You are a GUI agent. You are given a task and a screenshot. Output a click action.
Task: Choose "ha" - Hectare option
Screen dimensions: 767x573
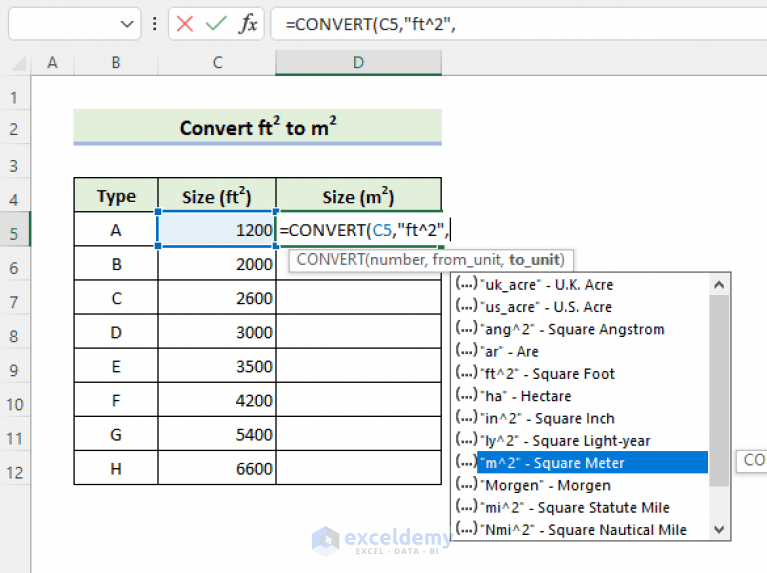click(x=581, y=396)
